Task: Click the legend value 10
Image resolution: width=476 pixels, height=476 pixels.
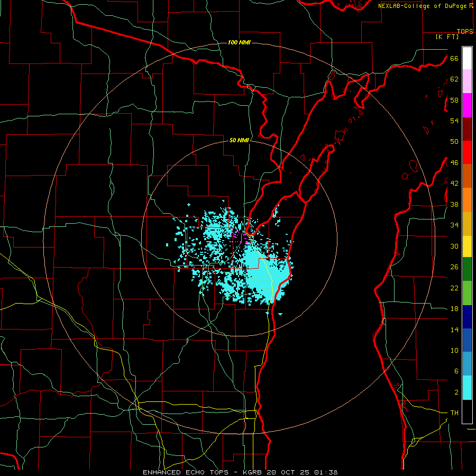Action: click(454, 351)
